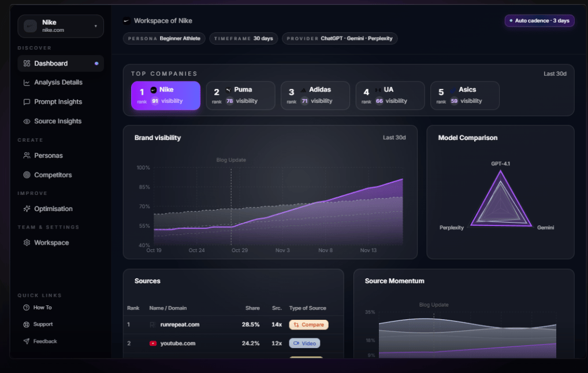Open the Support quick link
The height and width of the screenshot is (373, 588).
coord(43,324)
